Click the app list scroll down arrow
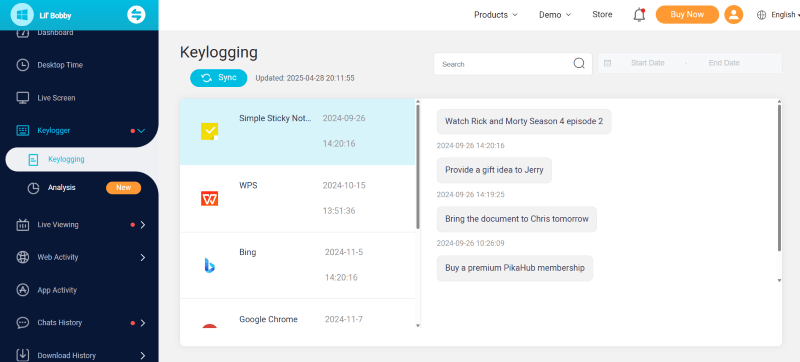 click(418, 325)
